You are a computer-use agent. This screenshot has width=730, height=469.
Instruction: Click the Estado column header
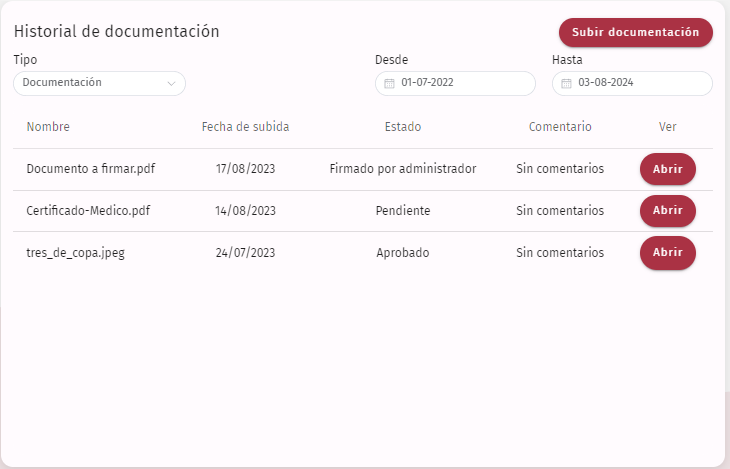tap(403, 127)
